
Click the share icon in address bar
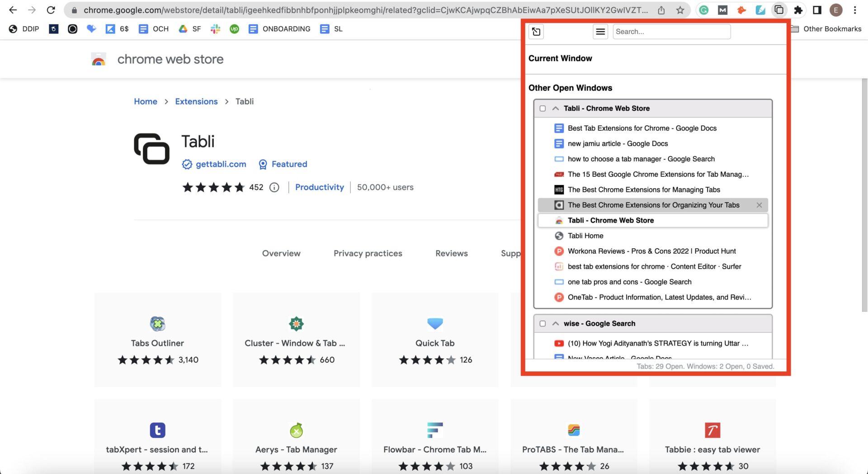click(661, 10)
